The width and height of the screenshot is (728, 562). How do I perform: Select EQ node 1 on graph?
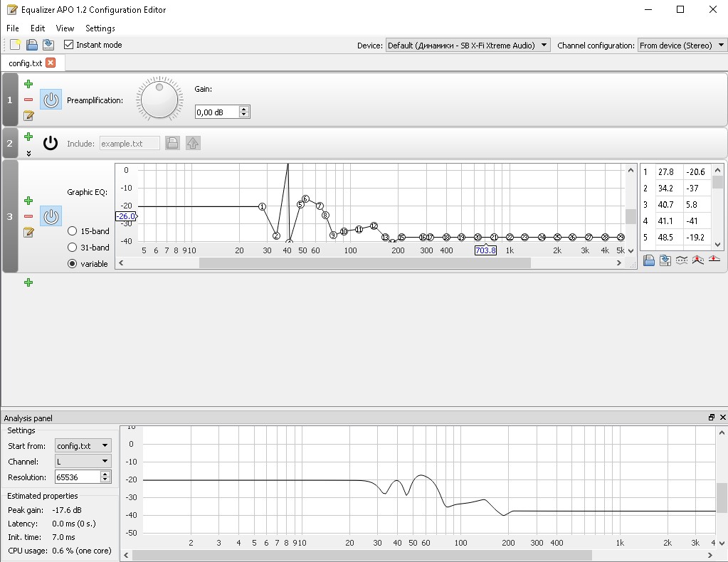tap(262, 206)
